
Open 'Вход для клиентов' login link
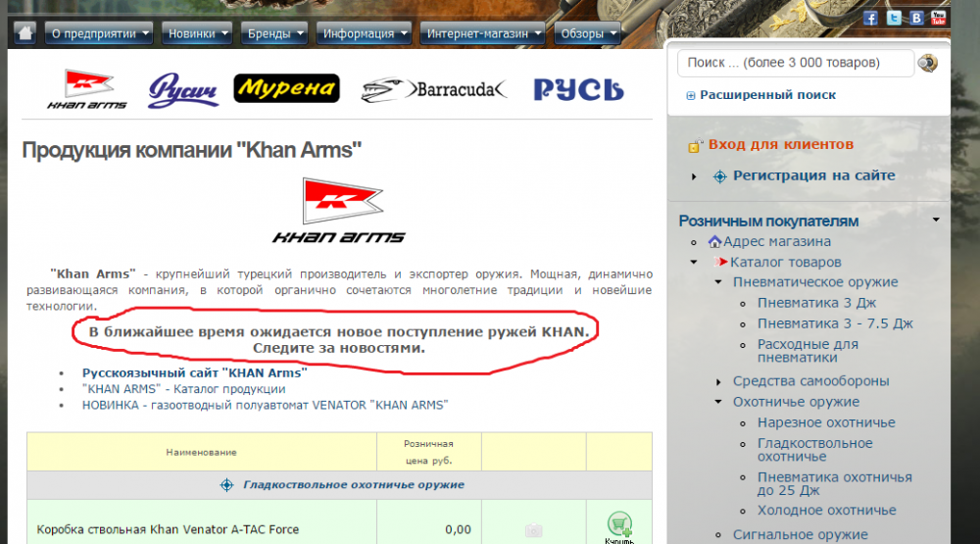coord(780,144)
